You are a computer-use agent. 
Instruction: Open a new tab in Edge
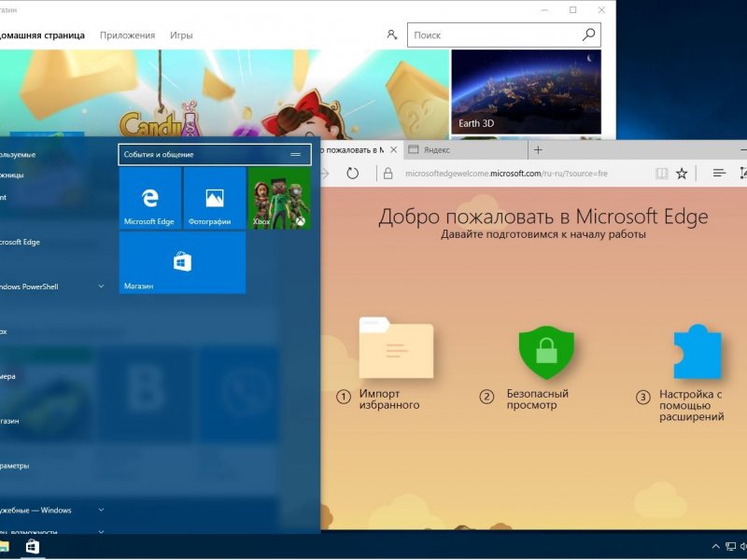click(x=538, y=150)
